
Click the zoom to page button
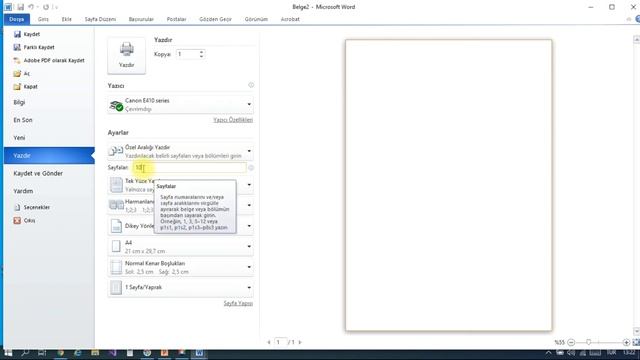(x=636, y=342)
